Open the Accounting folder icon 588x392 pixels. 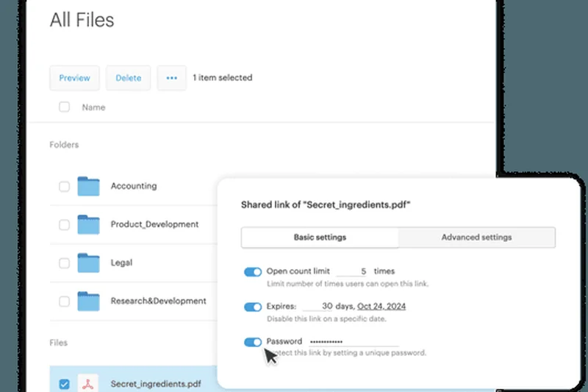88,187
